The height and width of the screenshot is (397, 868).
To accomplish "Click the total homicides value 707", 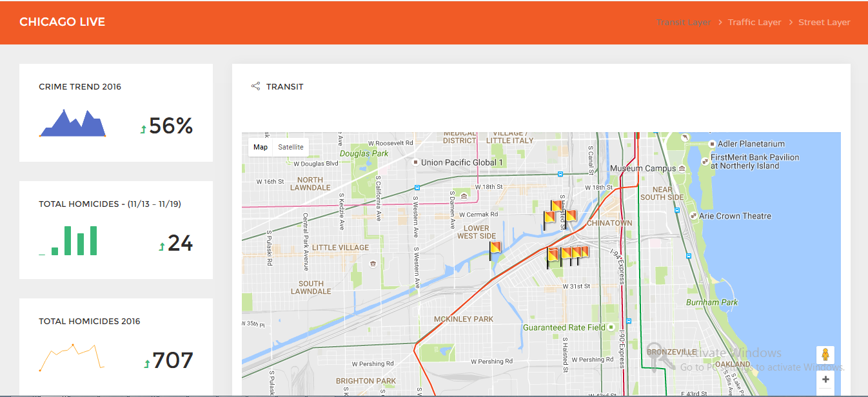I will tap(173, 360).
